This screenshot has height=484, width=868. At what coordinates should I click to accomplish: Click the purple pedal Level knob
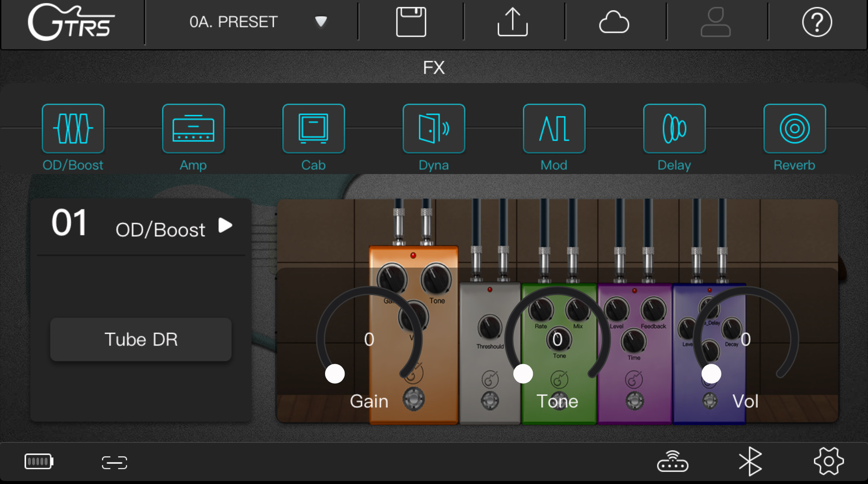(616, 310)
